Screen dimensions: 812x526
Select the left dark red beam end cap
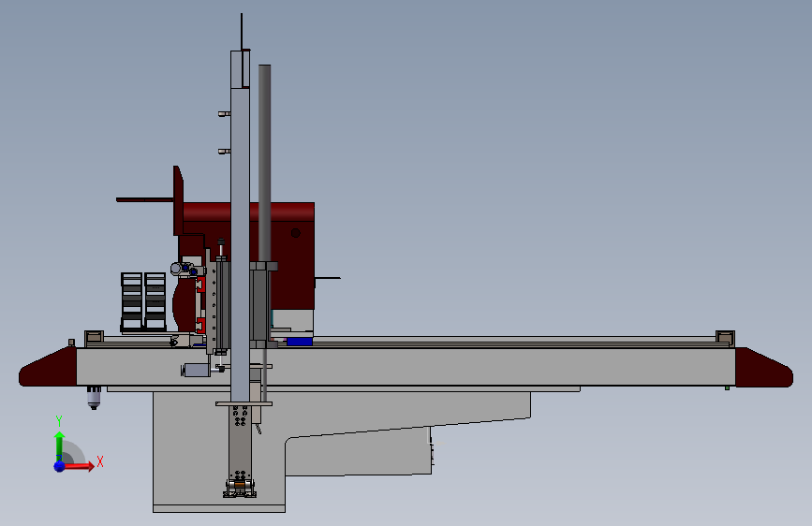point(48,367)
